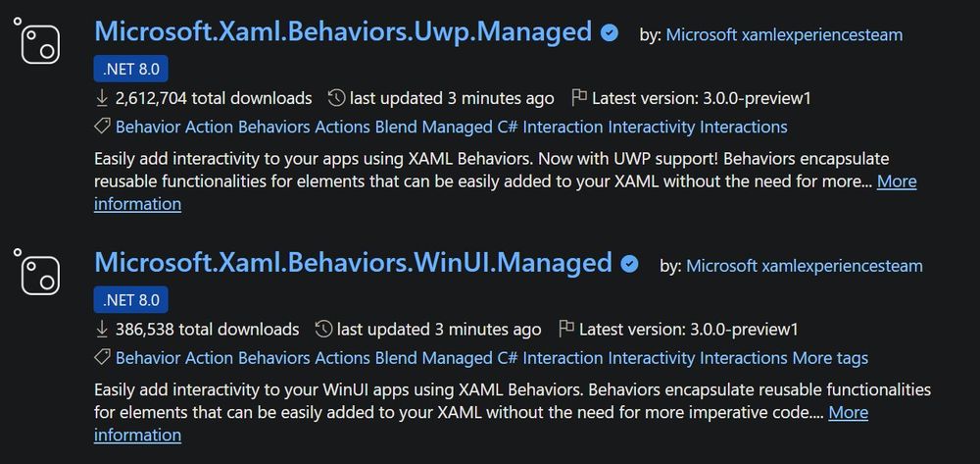The height and width of the screenshot is (464, 980).
Task: Click the download icon next to 2,612,704
Action: point(101,98)
